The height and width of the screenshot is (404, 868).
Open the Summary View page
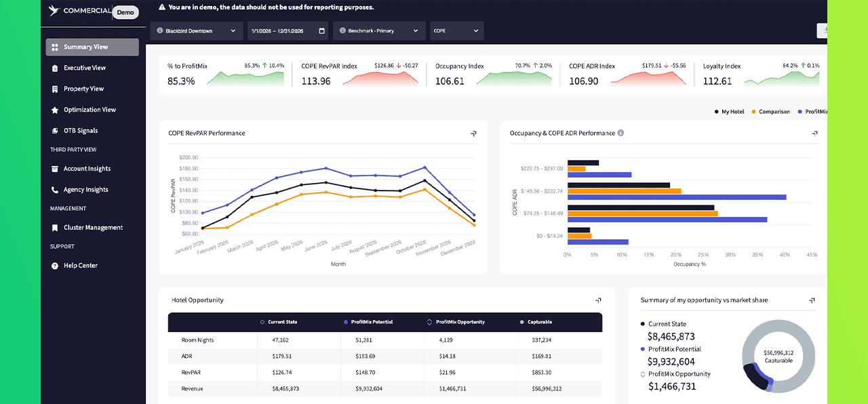click(x=92, y=47)
